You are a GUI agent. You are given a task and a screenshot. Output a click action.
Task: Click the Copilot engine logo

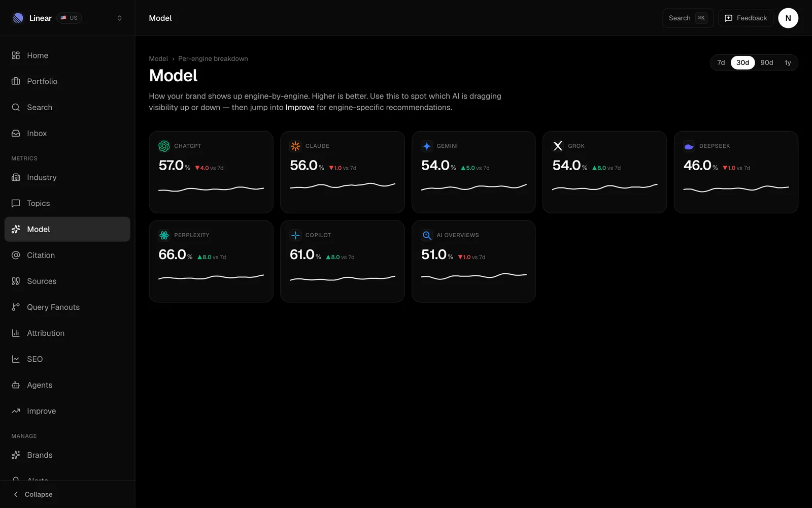tap(295, 235)
